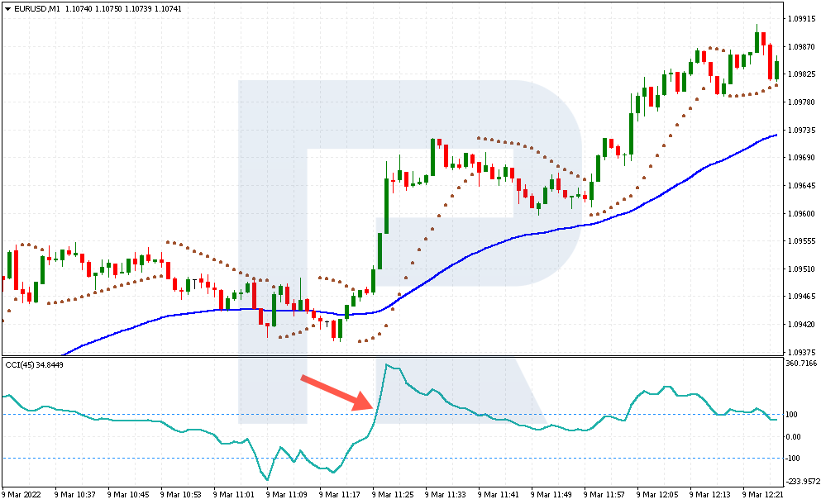The width and height of the screenshot is (821, 504).
Task: Click the 1.09375 price axis label
Action: pyautogui.click(x=801, y=352)
